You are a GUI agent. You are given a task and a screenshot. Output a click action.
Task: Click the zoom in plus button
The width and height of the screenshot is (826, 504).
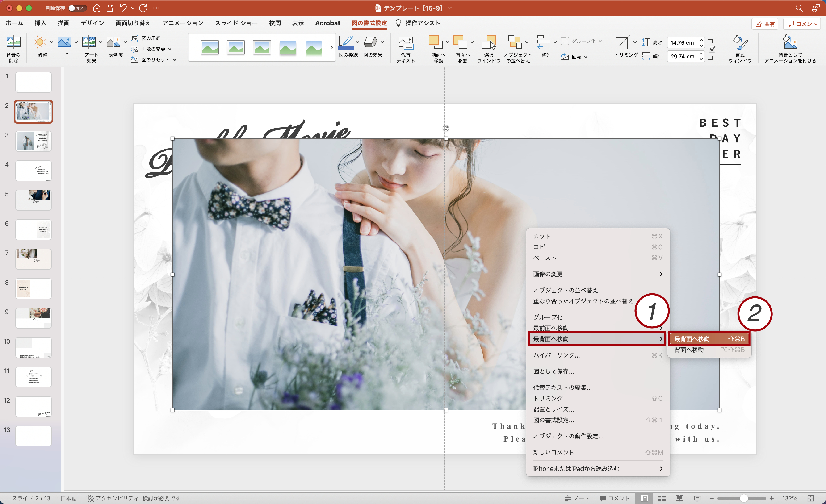(771, 498)
